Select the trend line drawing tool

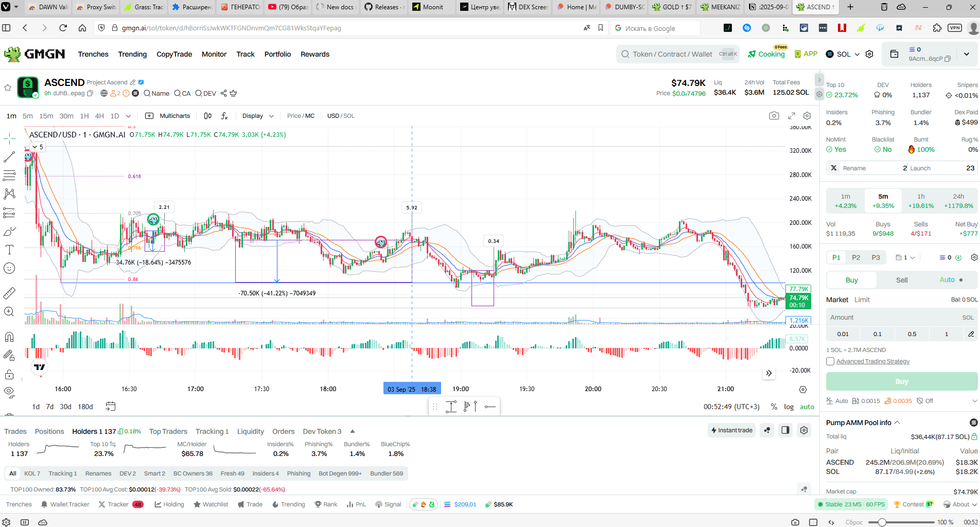point(9,157)
